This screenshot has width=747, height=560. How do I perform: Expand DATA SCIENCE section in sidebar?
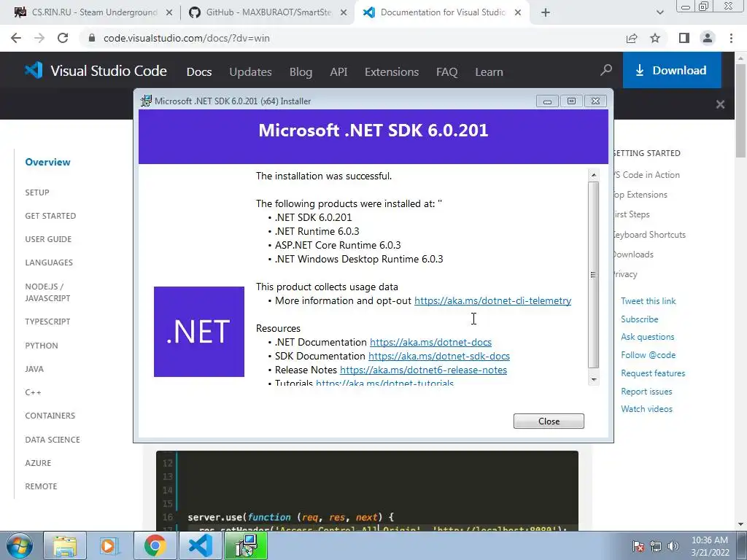(53, 440)
